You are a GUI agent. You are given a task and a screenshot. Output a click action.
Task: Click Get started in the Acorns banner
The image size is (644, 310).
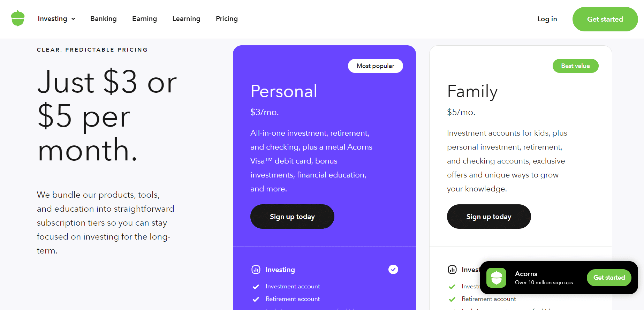[x=609, y=278]
